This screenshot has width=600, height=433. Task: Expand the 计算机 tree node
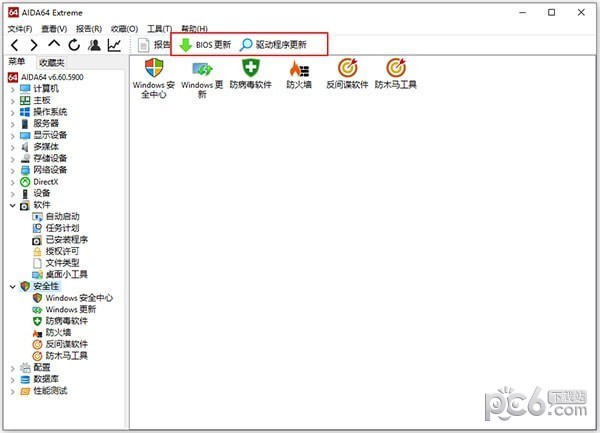[x=12, y=89]
